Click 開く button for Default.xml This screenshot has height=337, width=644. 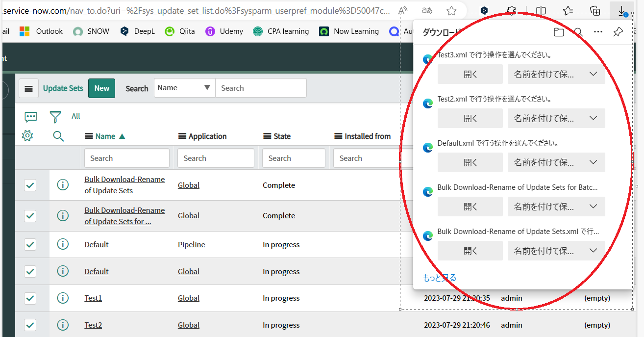(470, 162)
